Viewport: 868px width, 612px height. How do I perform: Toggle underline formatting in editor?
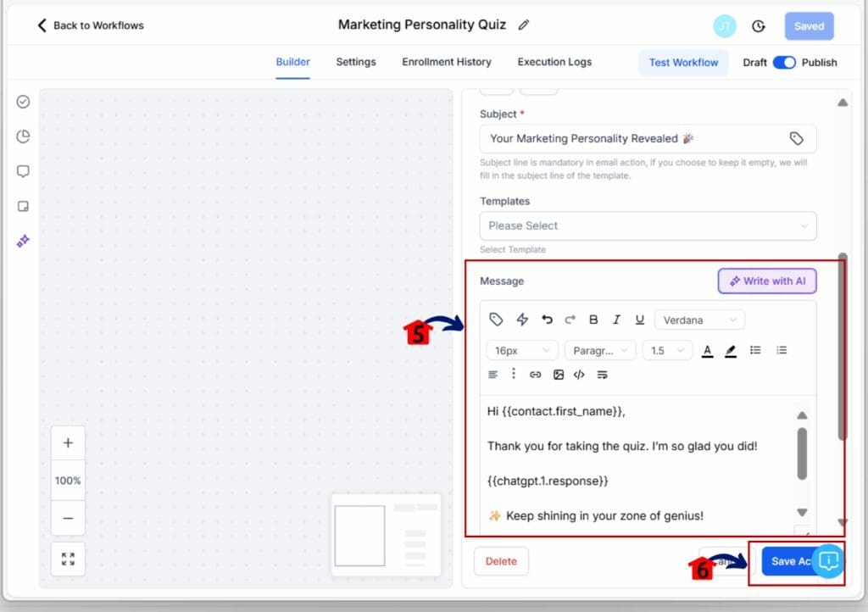640,320
